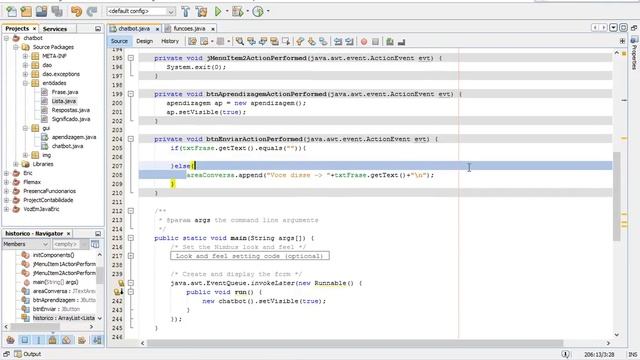This screenshot has width=640, height=360.
Task: Open the Profile Project dropdown arrow
Action: (x=268, y=11)
